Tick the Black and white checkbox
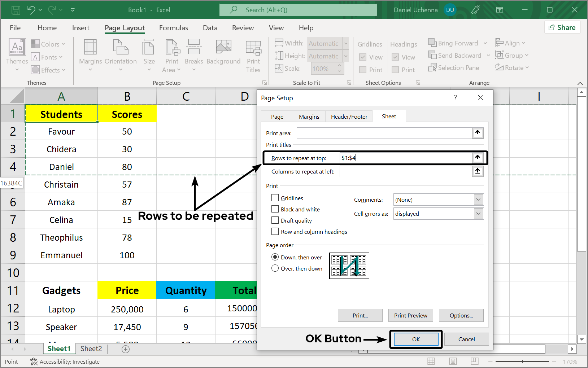 (275, 209)
